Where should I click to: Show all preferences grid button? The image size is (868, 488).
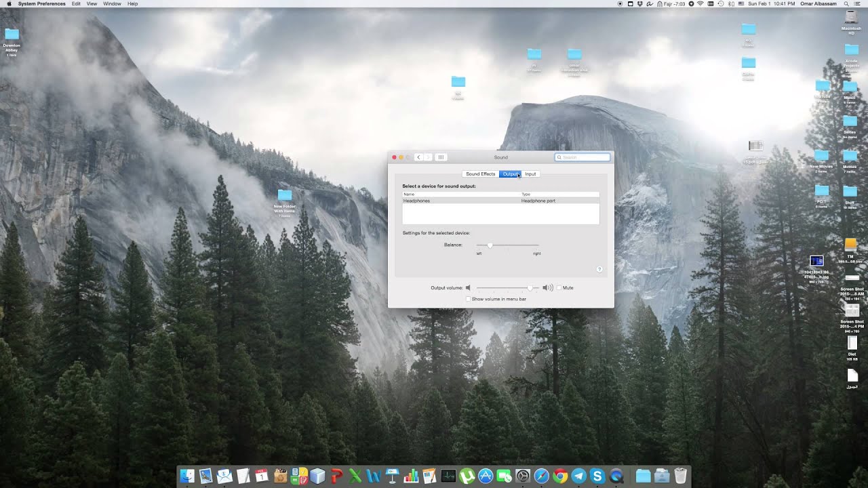tap(441, 157)
